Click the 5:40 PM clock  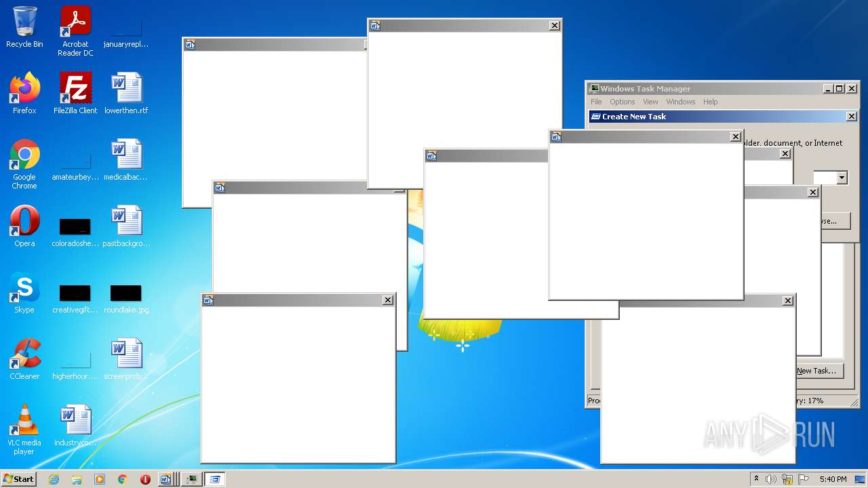[833, 479]
